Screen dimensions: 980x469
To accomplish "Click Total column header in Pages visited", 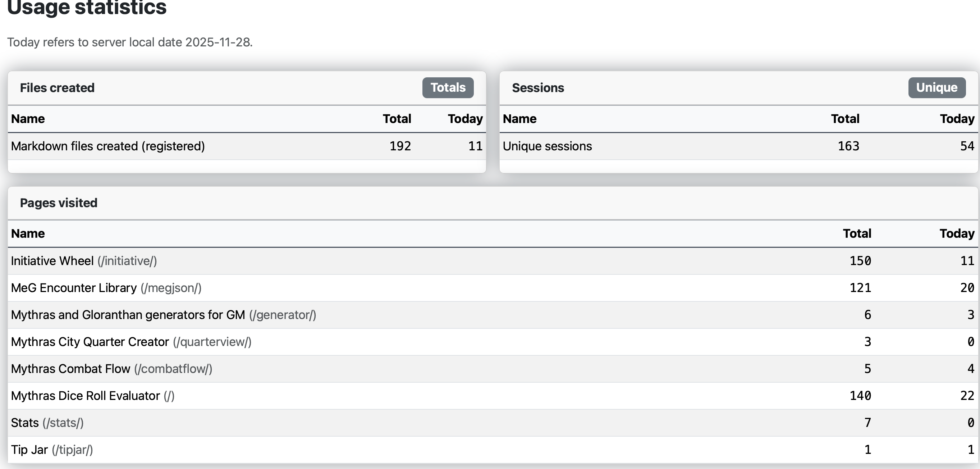I will (857, 233).
